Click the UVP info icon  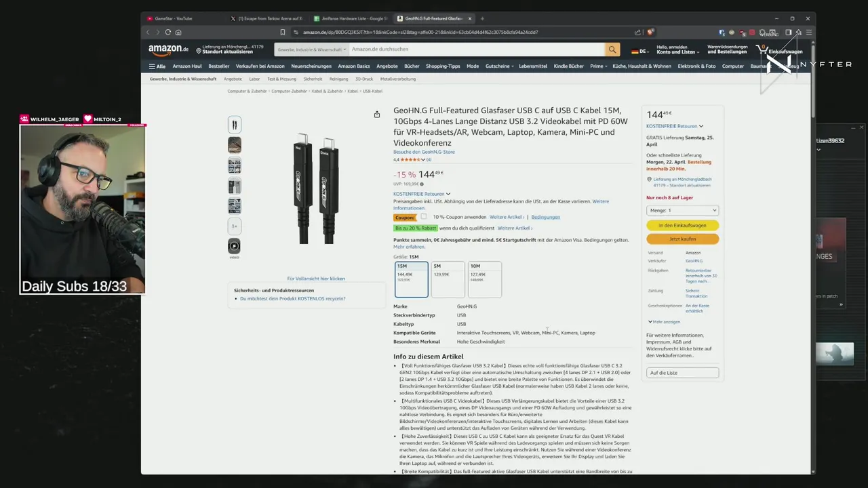[422, 184]
